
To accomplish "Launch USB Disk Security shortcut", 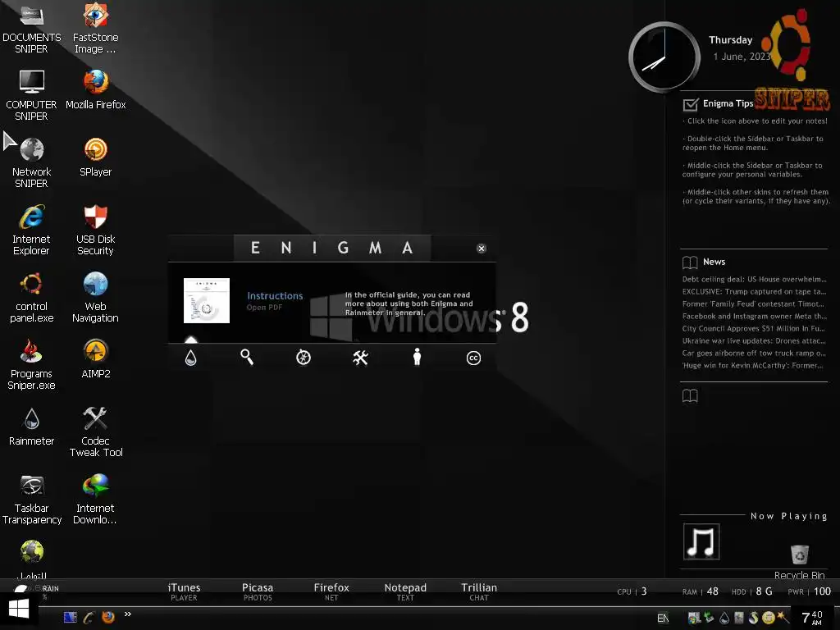I will (95, 231).
